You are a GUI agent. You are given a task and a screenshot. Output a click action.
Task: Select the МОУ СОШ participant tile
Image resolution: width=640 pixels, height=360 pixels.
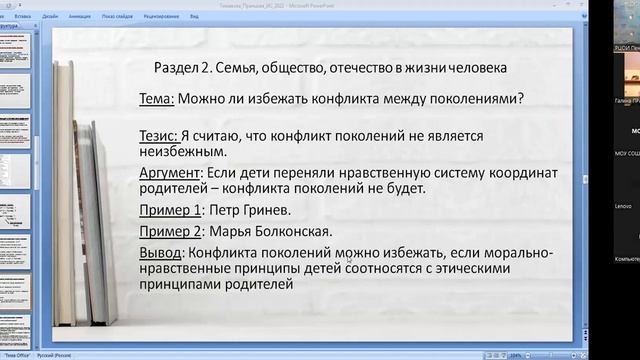(627, 131)
